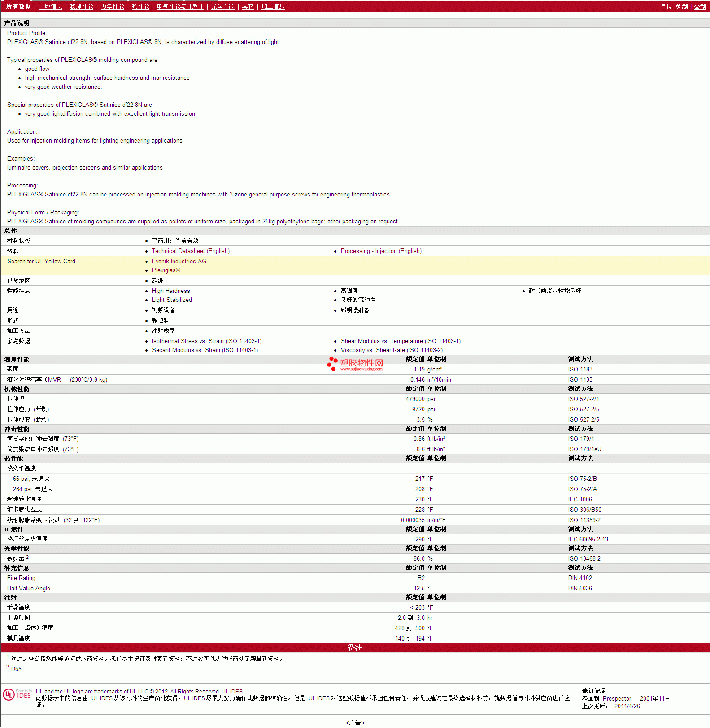Click the Half-Value Angle row label
The width and height of the screenshot is (710, 728).
click(x=29, y=589)
